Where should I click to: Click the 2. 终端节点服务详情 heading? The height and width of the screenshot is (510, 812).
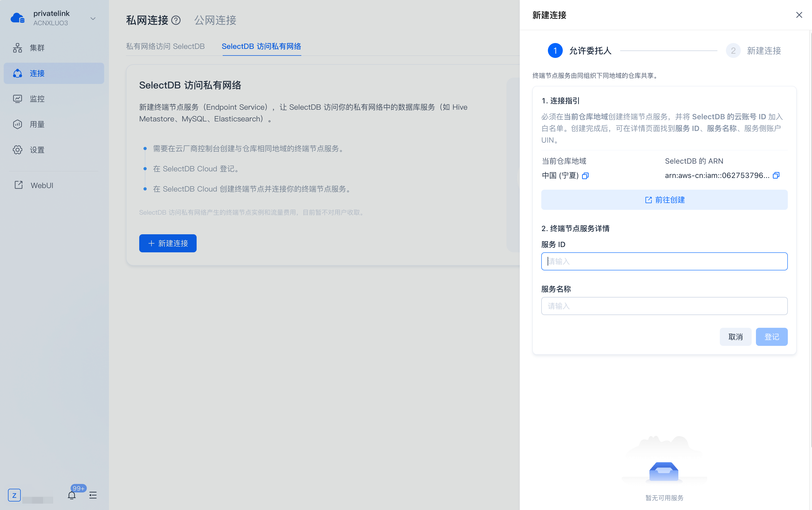[575, 228]
